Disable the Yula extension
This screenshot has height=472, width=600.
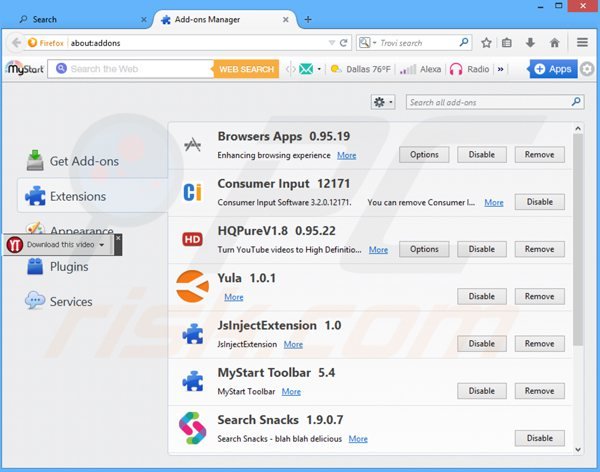(482, 296)
